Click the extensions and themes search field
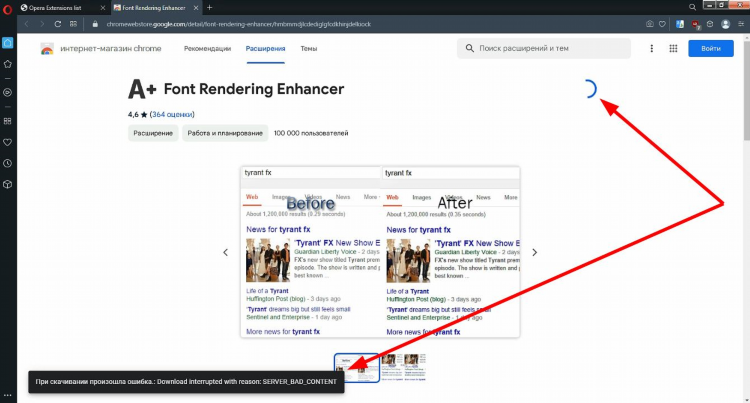This screenshot has width=750, height=403. (544, 48)
